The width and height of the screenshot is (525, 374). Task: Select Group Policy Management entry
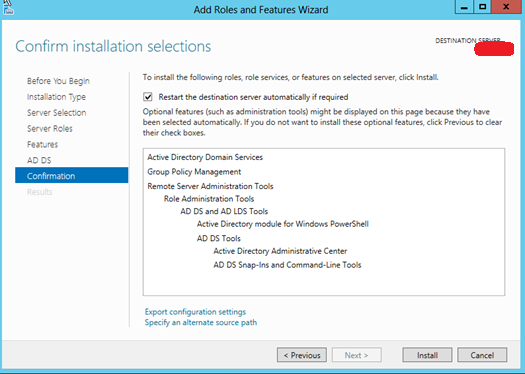[194, 172]
